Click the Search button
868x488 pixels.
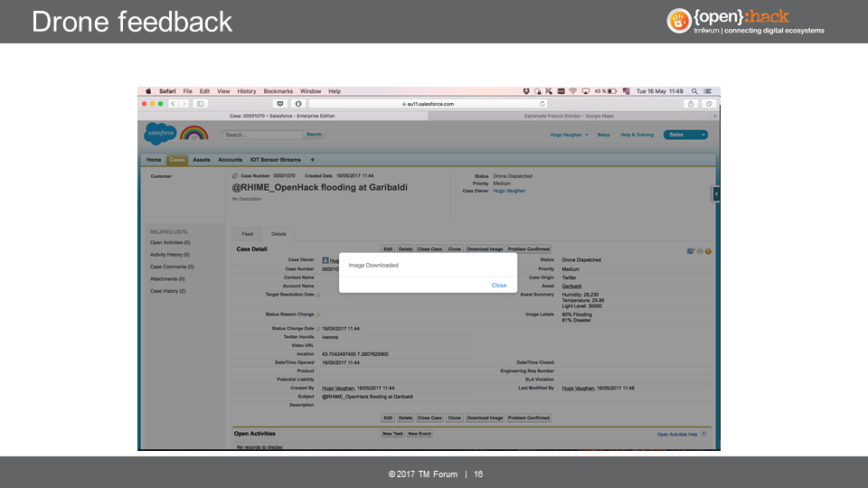tap(314, 135)
